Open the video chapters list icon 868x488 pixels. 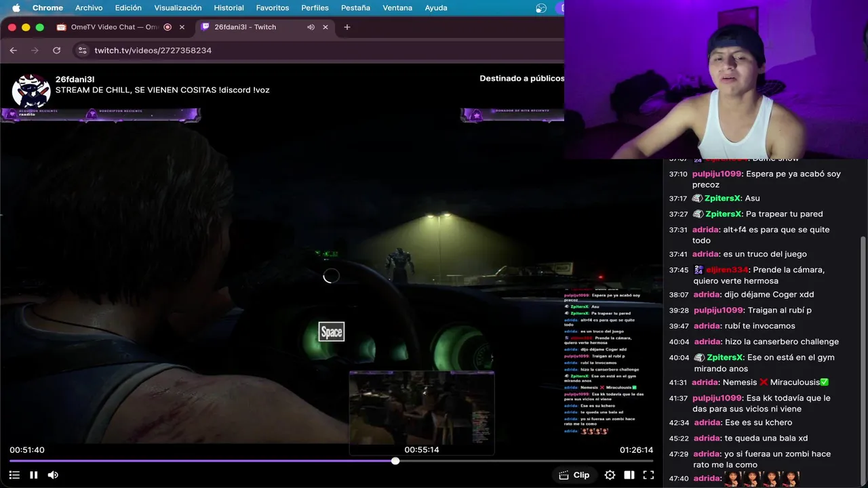(14, 475)
